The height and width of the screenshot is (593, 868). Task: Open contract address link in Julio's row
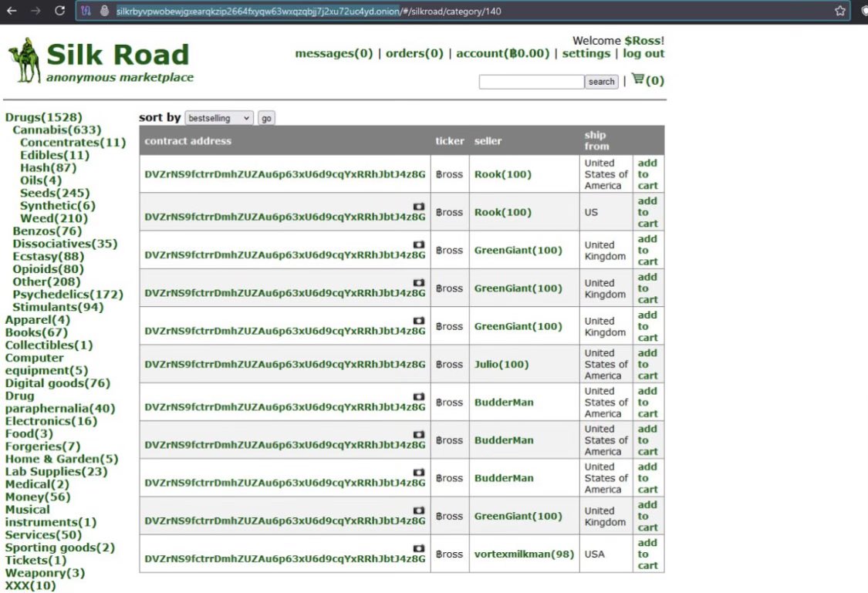285,364
